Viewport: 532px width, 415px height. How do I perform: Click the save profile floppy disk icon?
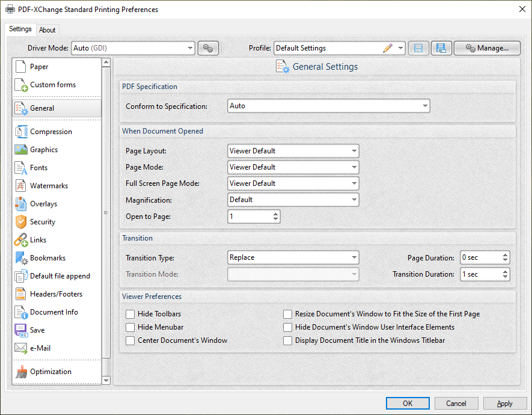coord(418,48)
